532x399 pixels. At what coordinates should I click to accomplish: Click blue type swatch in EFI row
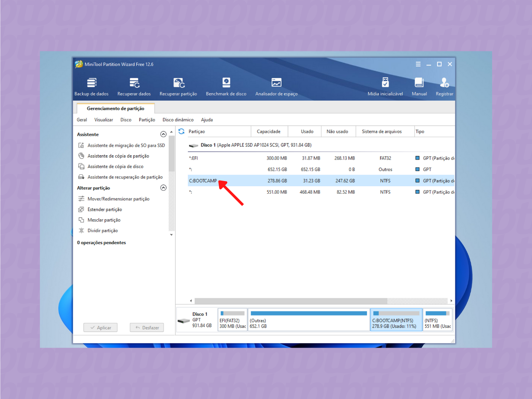tap(417, 158)
